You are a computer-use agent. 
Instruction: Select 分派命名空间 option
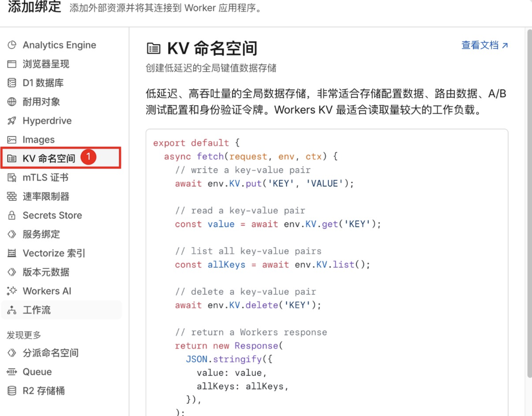click(x=61, y=353)
